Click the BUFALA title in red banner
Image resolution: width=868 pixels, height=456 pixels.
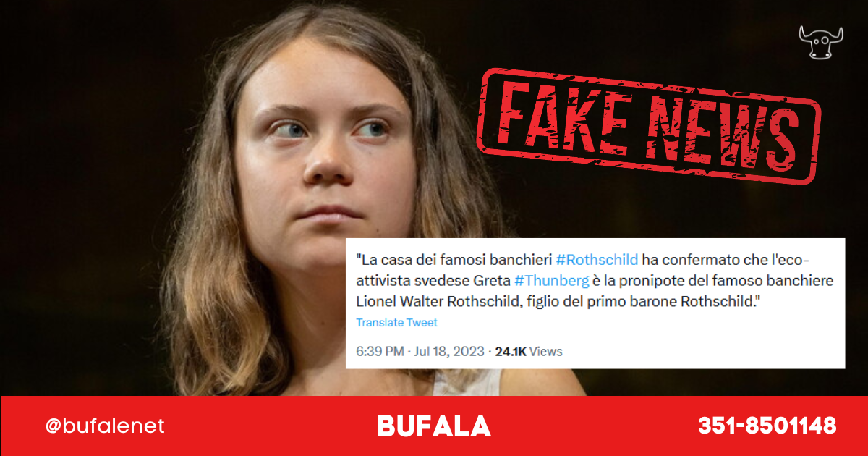click(434, 426)
